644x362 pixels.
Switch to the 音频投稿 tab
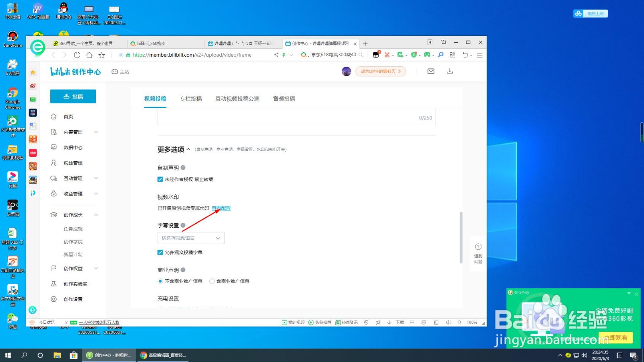(x=284, y=99)
